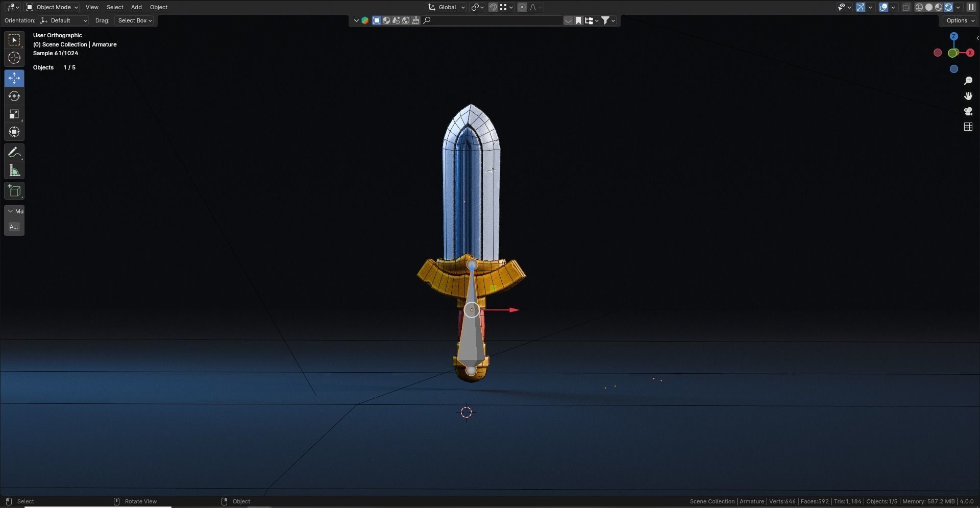The image size is (980, 508).
Task: Click 'Memory: 587.2 MiB' in status bar
Action: [x=927, y=501]
